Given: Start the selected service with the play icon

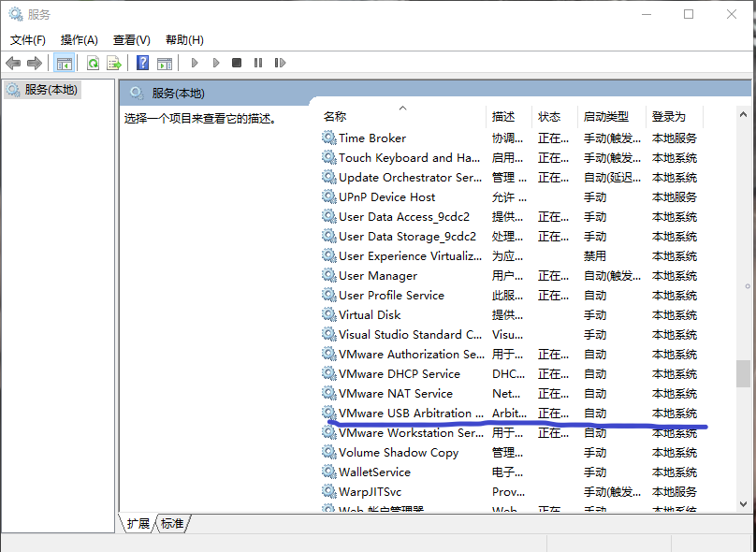Looking at the screenshot, I should point(195,63).
